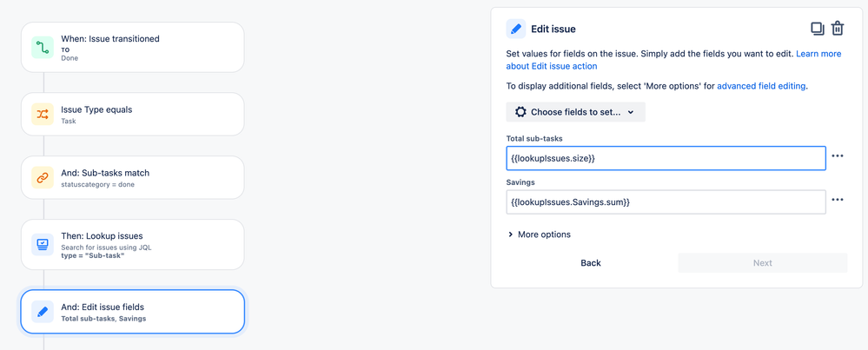Duplicate this Edit issue action
Screen dimensions: 868x350
[818, 29]
